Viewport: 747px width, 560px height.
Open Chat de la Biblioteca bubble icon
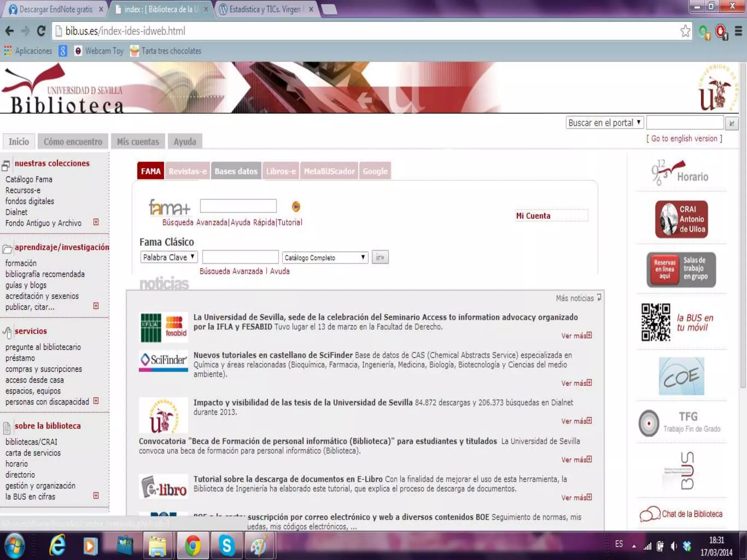[x=650, y=514]
